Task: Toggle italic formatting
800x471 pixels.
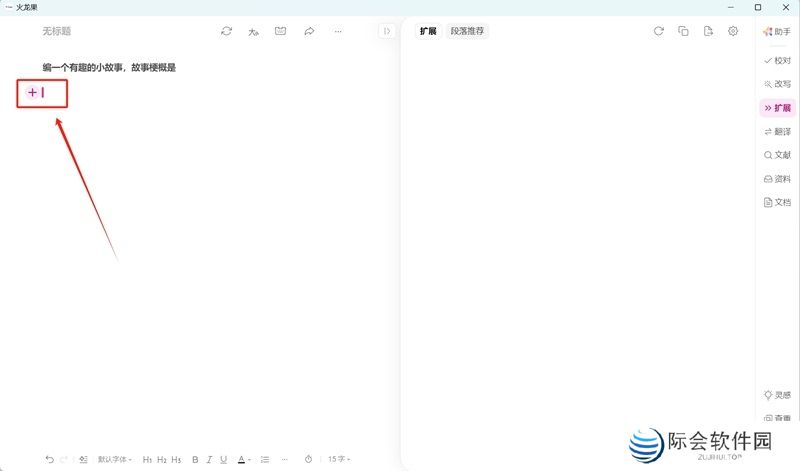Action: pyautogui.click(x=209, y=459)
